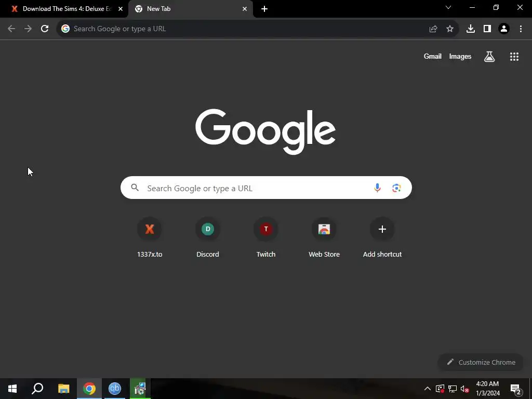
Task: Click Add shortcut plus tile
Action: coord(382,237)
